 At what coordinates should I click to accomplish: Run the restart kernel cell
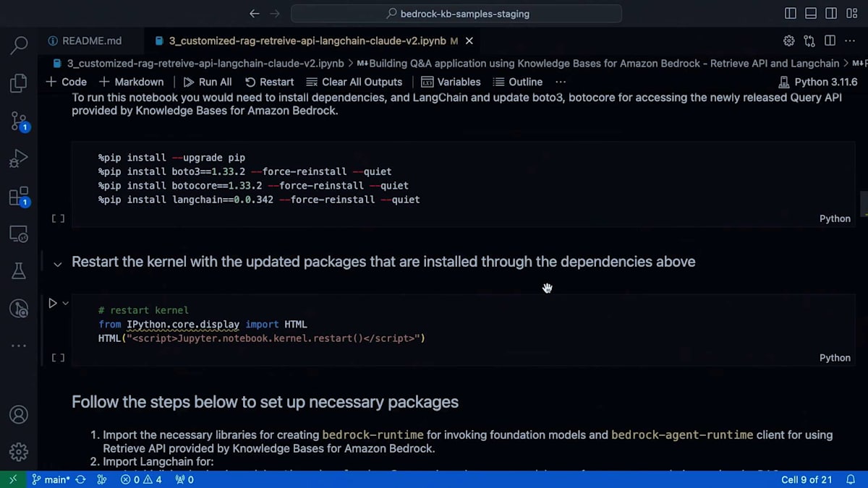coord(53,303)
